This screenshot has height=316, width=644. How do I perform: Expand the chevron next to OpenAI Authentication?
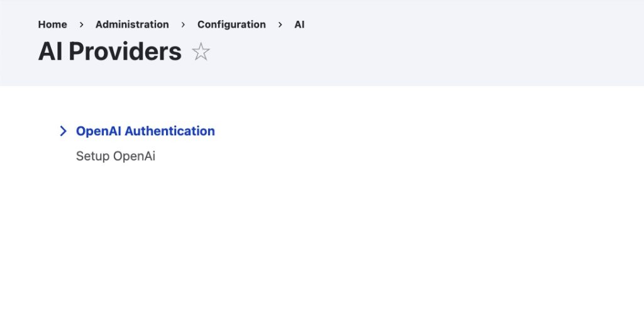click(63, 131)
